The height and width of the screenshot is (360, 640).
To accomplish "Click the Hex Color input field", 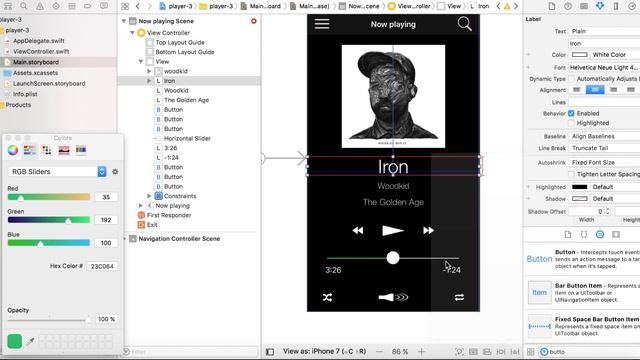I will [102, 266].
